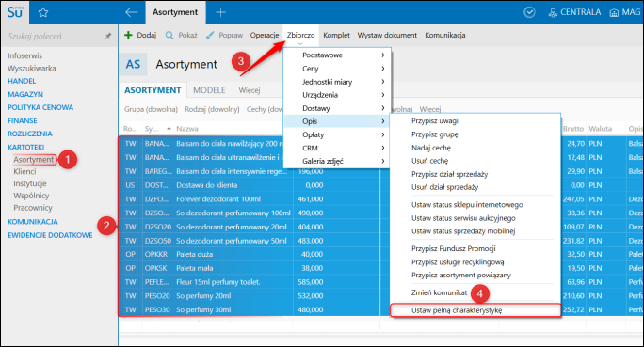Choose Ustaw status sklepu internetowego
The width and height of the screenshot is (644, 347).
pos(467,205)
